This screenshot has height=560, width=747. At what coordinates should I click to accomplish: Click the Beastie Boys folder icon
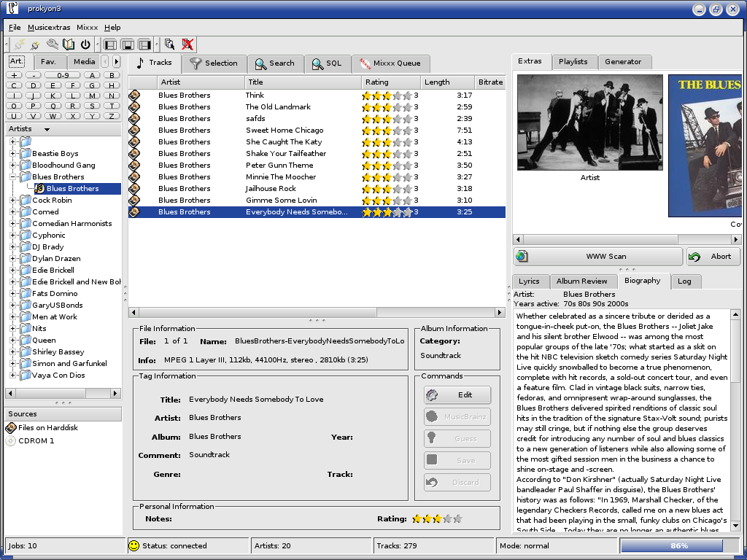click(x=26, y=153)
